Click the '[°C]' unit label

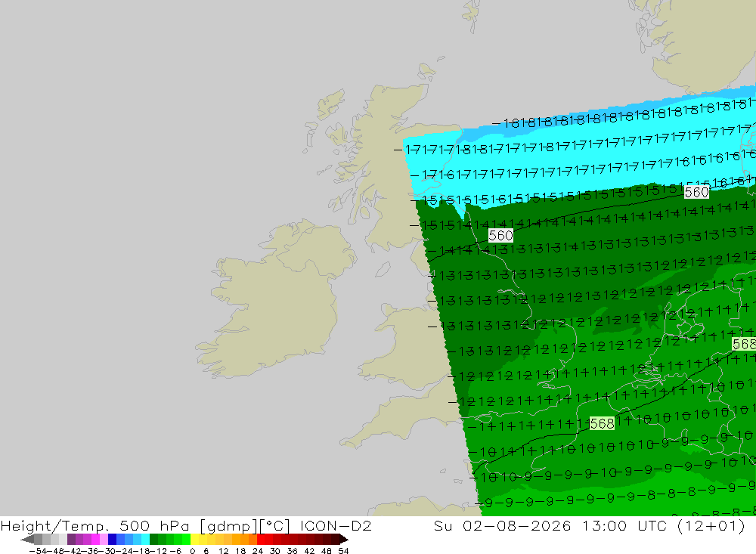pyautogui.click(x=275, y=525)
